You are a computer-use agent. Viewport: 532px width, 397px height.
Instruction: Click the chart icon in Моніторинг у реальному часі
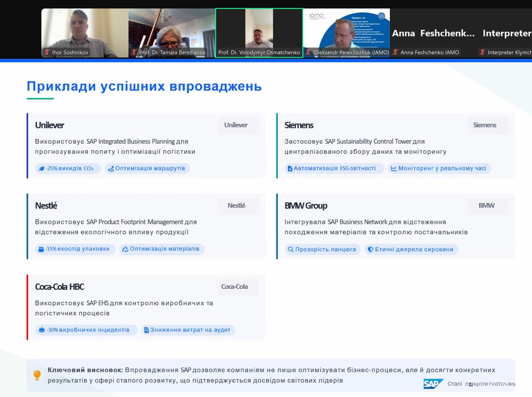tap(394, 169)
